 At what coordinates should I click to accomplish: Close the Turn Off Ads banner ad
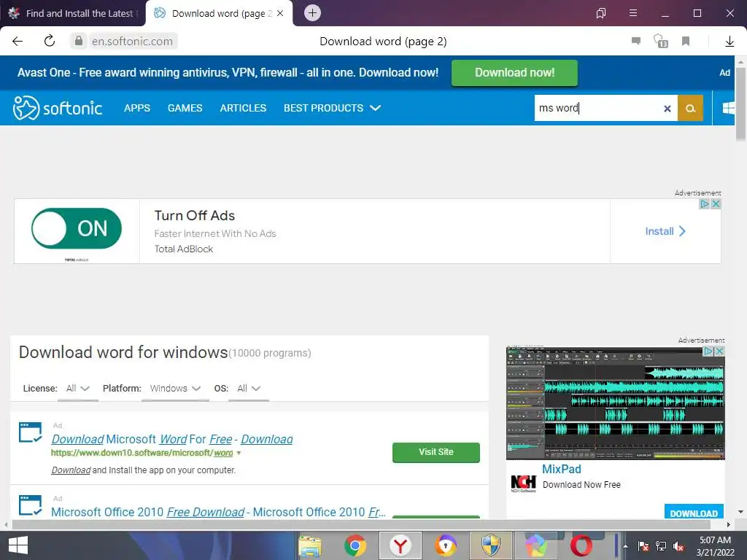(x=716, y=204)
